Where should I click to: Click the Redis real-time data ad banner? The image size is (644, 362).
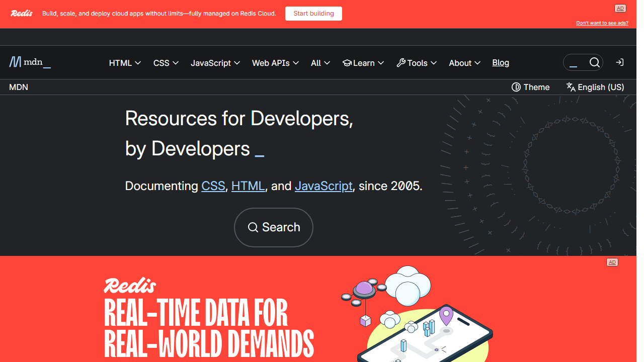pyautogui.click(x=318, y=309)
